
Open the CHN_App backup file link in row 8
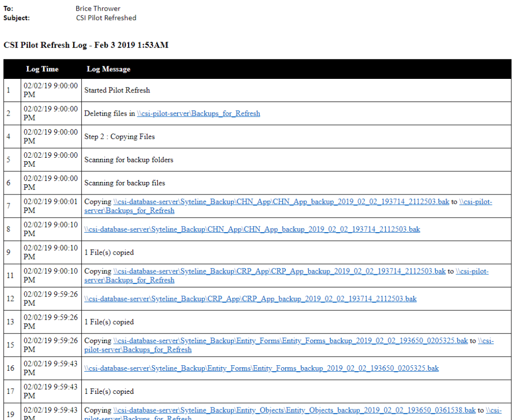pos(252,230)
